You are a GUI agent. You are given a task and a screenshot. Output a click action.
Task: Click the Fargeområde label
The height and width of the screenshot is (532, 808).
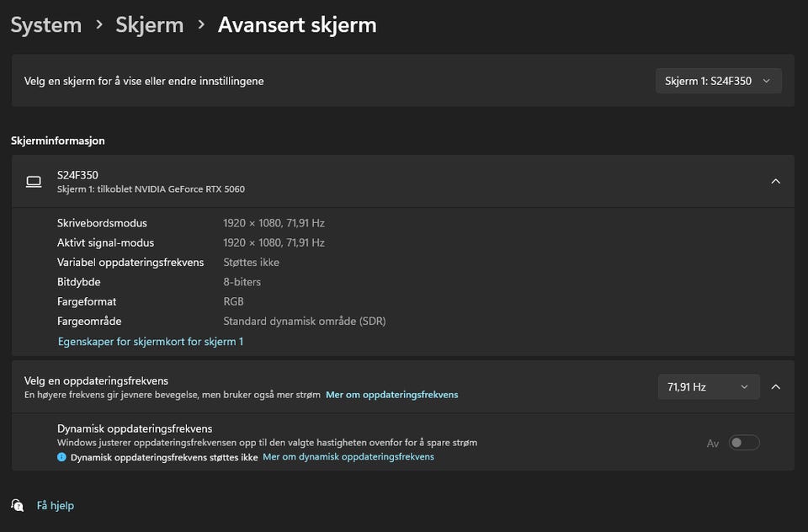pyautogui.click(x=89, y=322)
